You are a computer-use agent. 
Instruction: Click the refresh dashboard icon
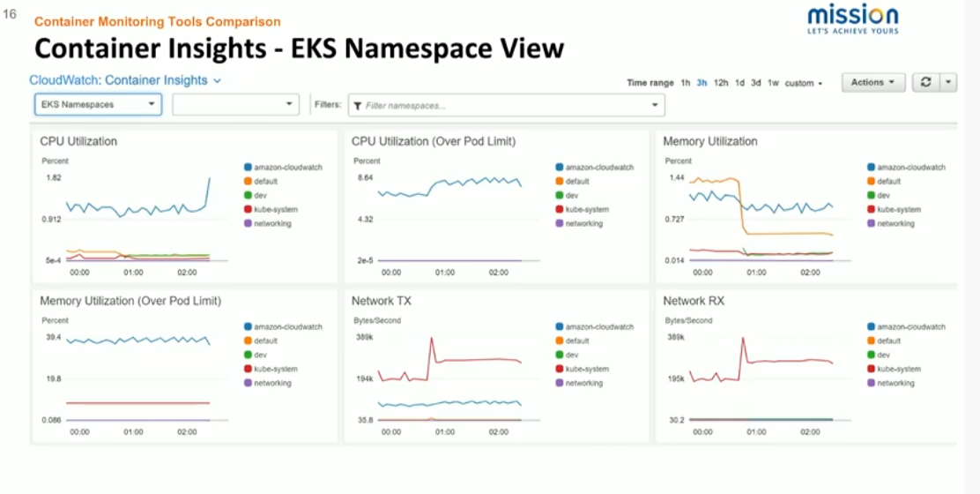[925, 82]
